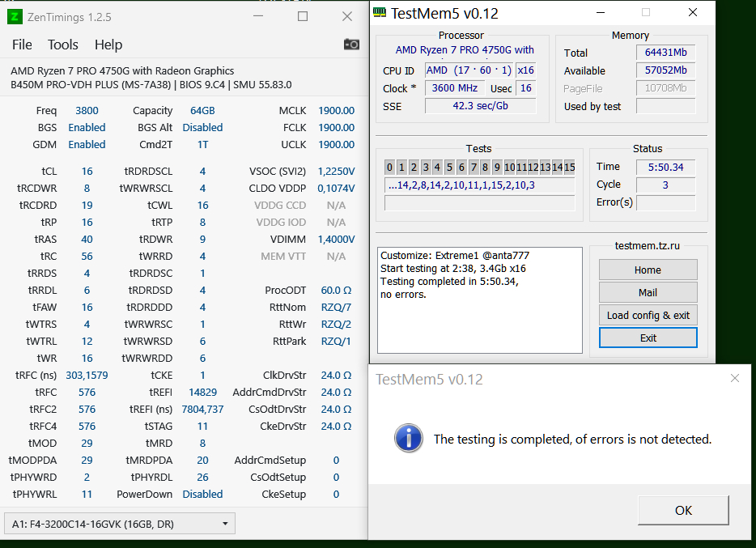Viewport: 756px width, 548px height.
Task: Open the memory module selector dropdown arrow
Action: (x=225, y=524)
